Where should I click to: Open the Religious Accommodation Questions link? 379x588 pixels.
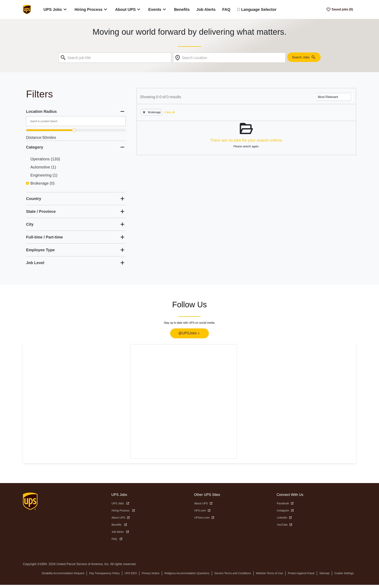187,573
